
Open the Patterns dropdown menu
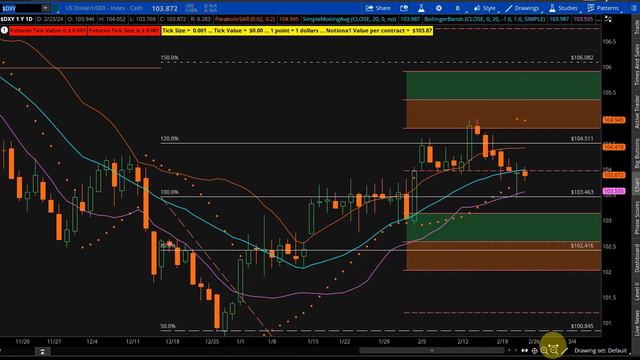[x=603, y=8]
